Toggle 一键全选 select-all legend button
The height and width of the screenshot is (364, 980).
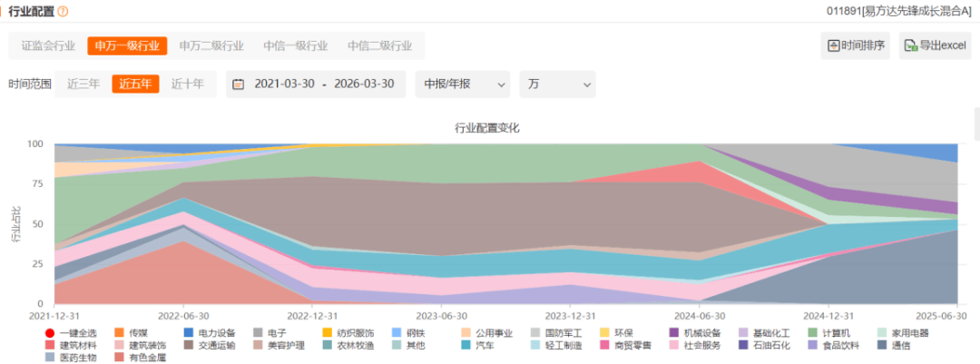click(x=50, y=333)
